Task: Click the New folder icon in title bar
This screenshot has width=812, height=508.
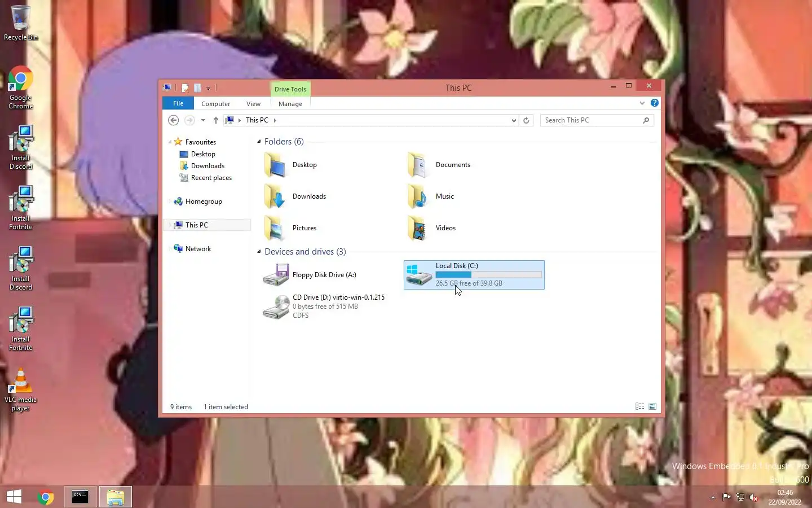Action: 197,88
